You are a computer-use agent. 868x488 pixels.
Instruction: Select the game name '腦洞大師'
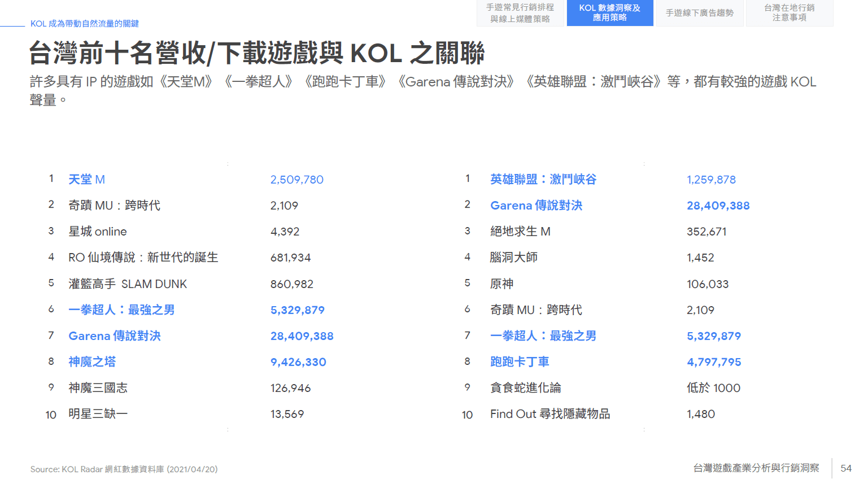click(x=514, y=258)
